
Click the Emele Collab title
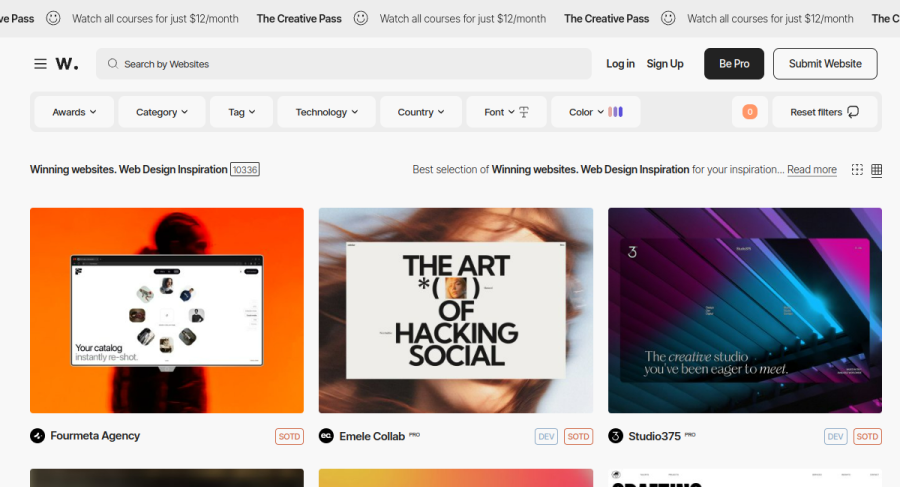click(x=372, y=436)
